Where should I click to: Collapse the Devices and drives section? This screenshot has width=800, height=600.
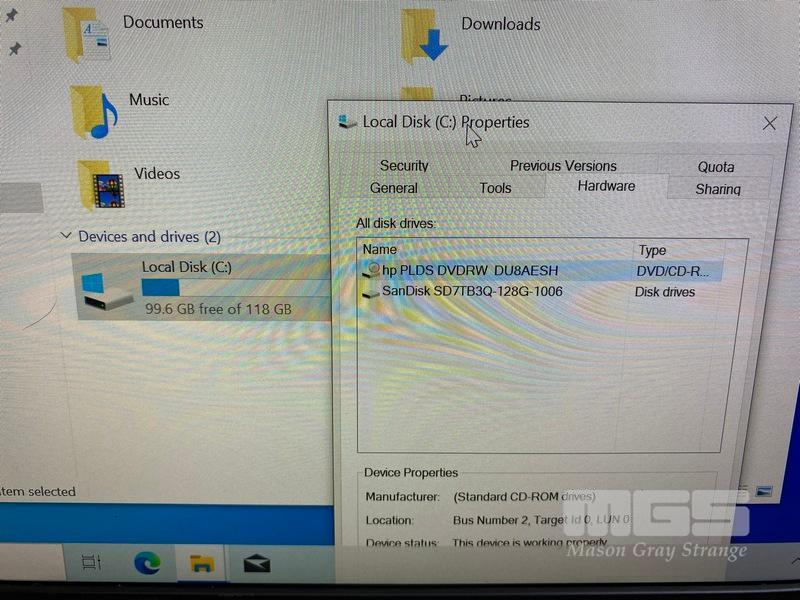[x=66, y=236]
